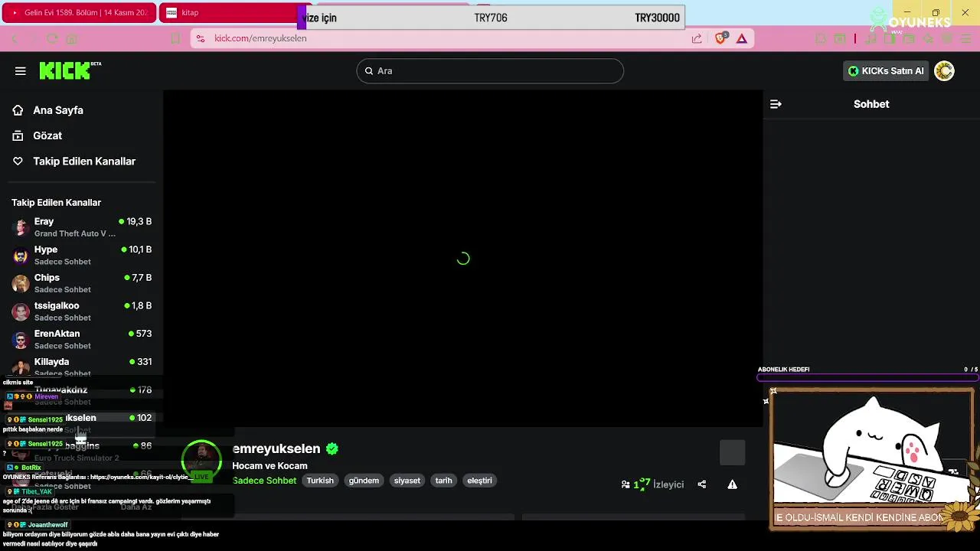Switch to the kitap browser tab
Screen dimensions: 980x551
tap(228, 13)
